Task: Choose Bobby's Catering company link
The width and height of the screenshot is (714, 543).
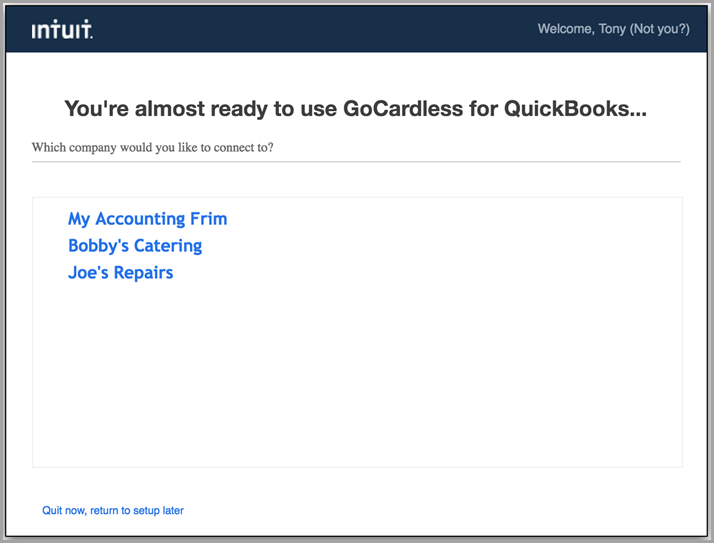Action: click(x=135, y=246)
